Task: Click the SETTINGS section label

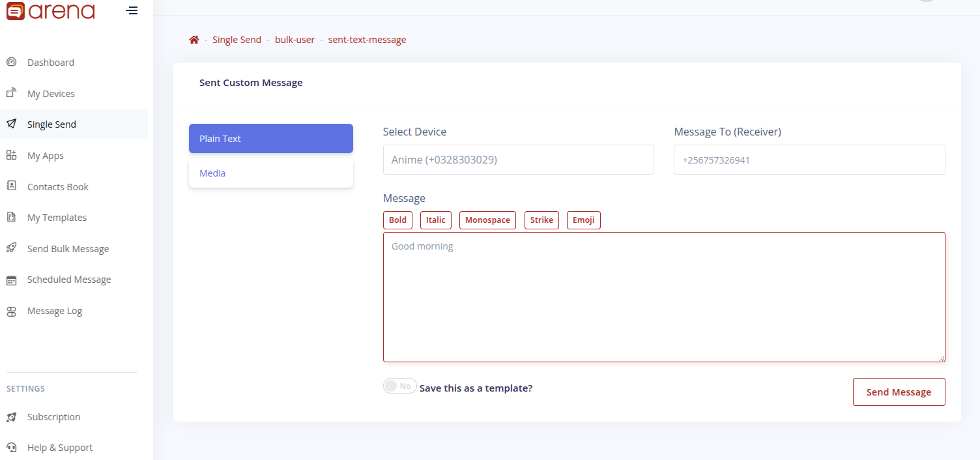Action: click(25, 389)
